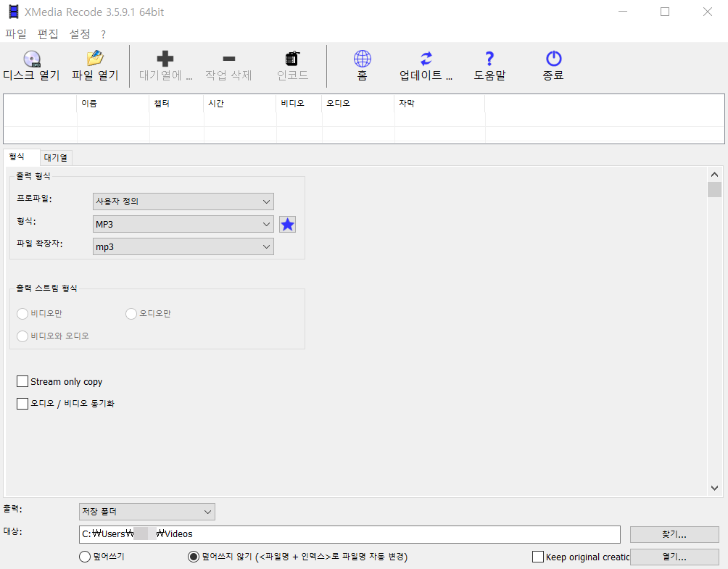Click the vertical scrollbar thumb
The image size is (728, 569).
click(x=714, y=189)
